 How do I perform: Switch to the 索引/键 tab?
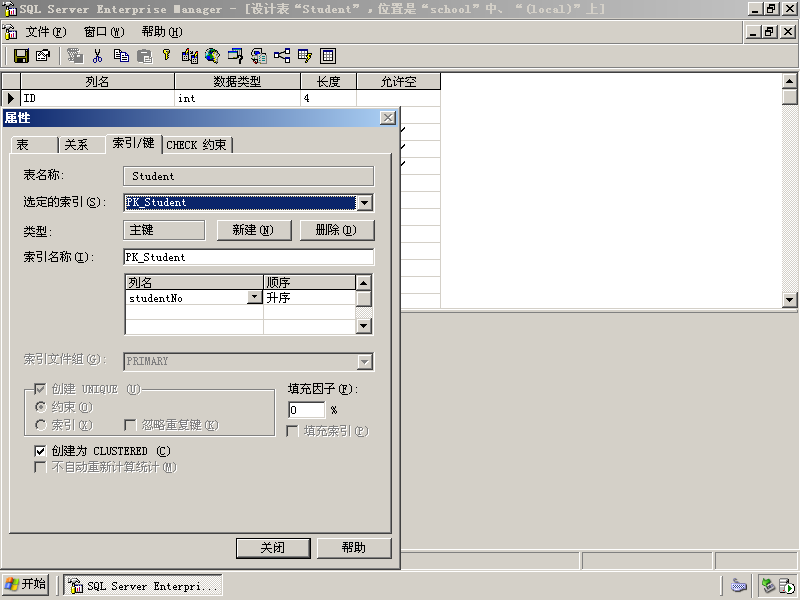pos(134,143)
